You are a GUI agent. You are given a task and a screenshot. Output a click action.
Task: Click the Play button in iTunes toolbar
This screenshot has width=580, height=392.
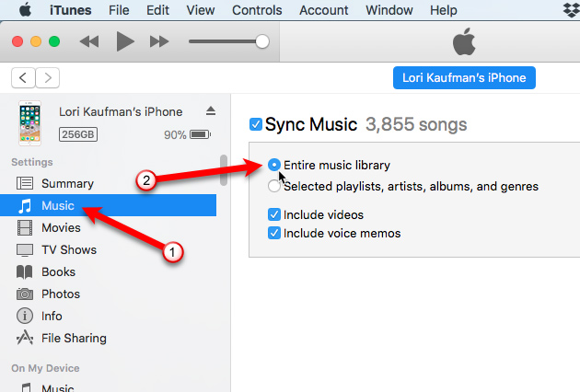[125, 41]
